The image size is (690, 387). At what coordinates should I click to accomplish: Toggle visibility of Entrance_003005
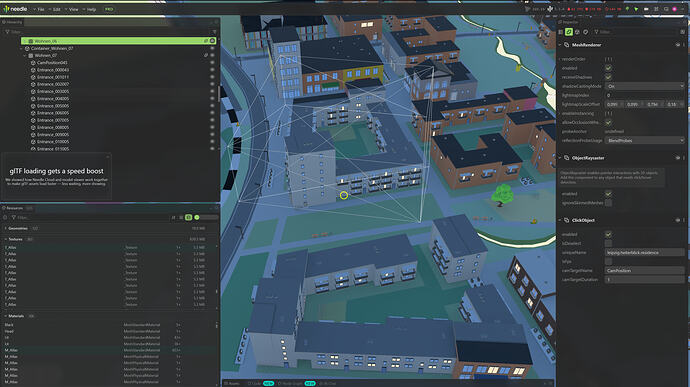click(212, 92)
